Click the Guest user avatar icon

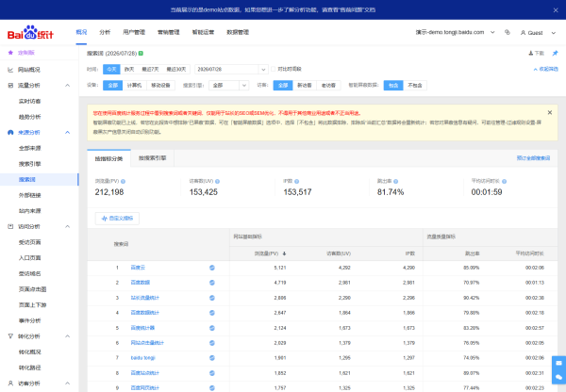(x=523, y=32)
